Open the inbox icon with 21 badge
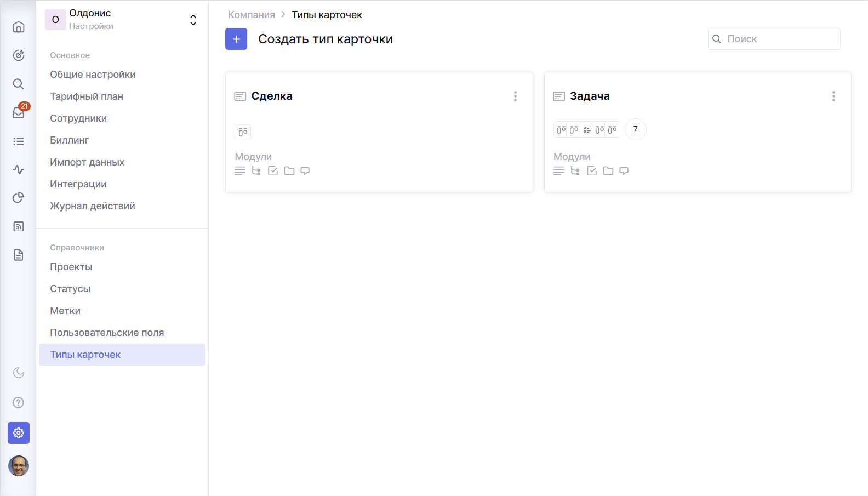The width and height of the screenshot is (868, 496). [19, 112]
